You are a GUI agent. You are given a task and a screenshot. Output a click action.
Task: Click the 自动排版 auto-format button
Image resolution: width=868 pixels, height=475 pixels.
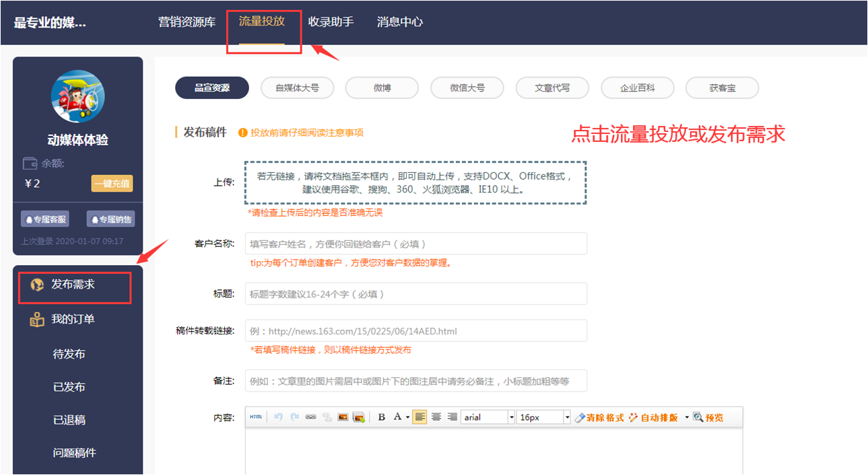click(x=653, y=417)
